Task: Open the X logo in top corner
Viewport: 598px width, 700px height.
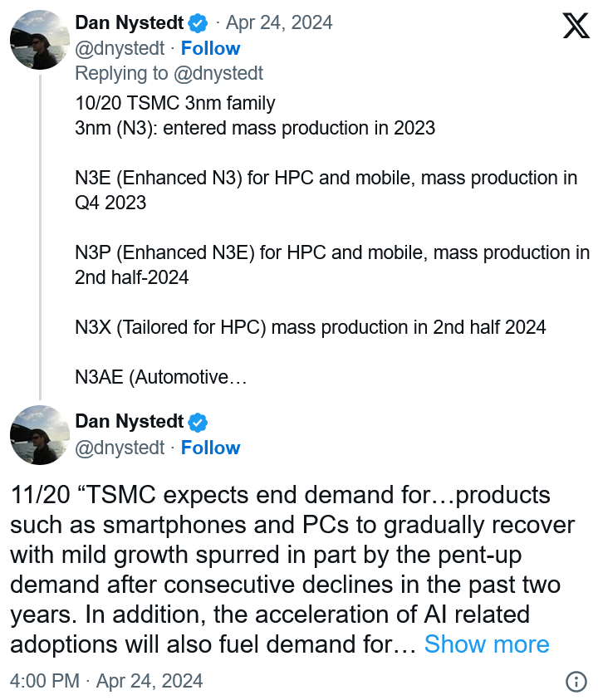Action: coord(576,26)
